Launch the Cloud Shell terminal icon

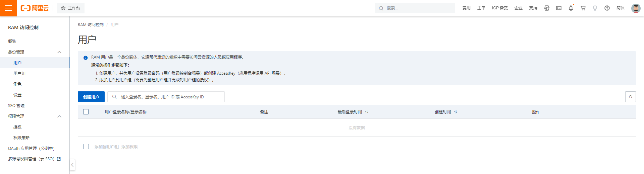click(x=559, y=8)
